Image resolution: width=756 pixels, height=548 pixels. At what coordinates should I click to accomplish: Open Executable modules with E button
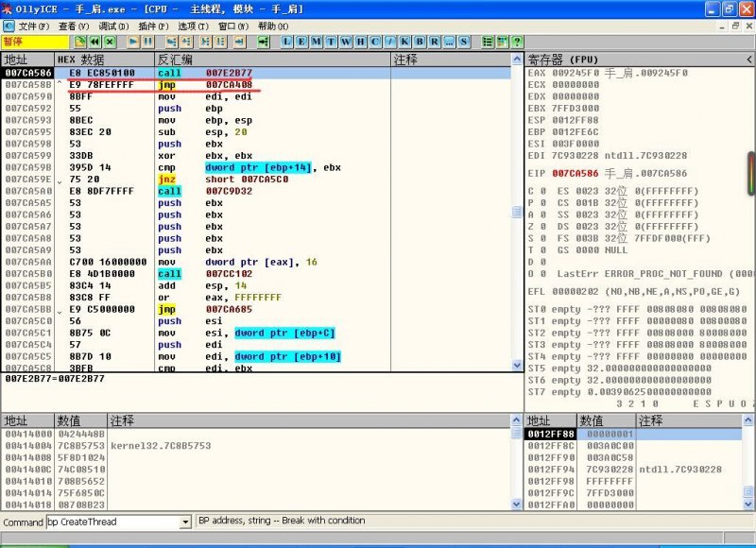coord(302,43)
